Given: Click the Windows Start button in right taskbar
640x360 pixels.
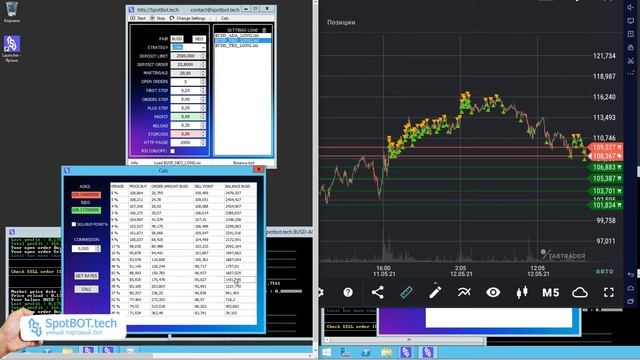Looking at the screenshot, I should [327, 352].
